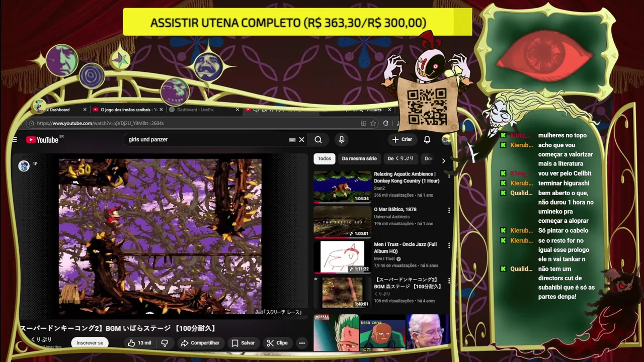
Task: Share the video via Compartilhar
Action: pyautogui.click(x=200, y=343)
